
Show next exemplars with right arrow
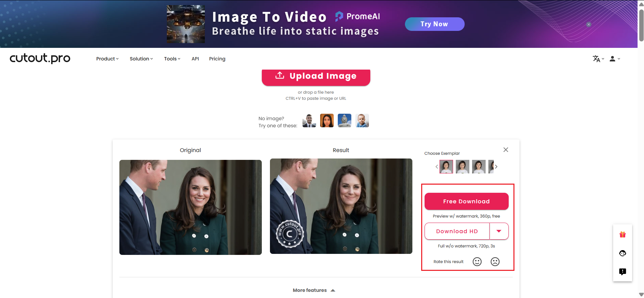click(496, 167)
